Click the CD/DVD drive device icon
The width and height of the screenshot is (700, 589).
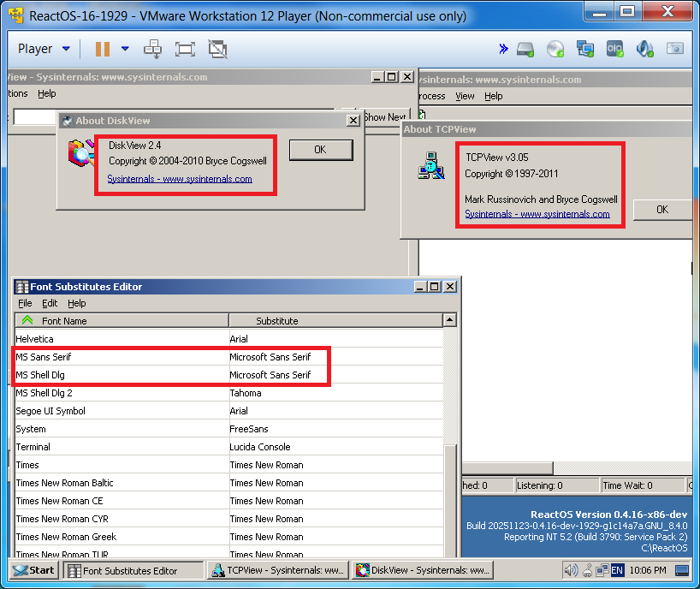coord(555,50)
